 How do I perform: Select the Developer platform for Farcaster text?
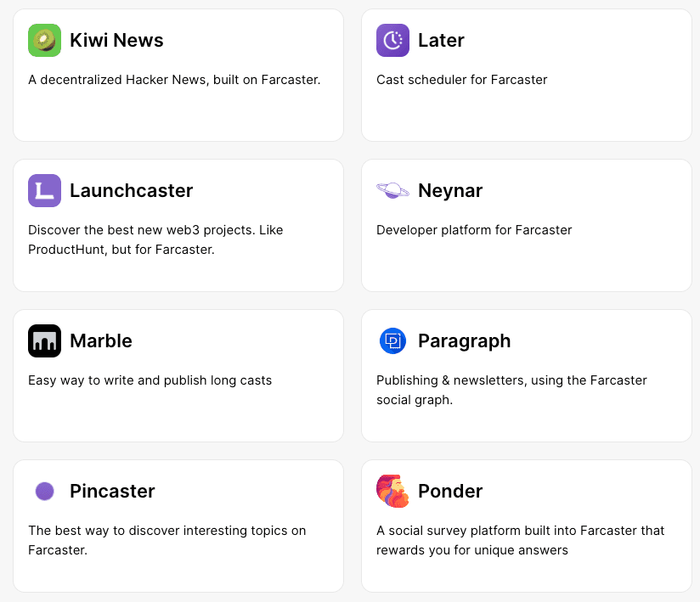(x=474, y=230)
